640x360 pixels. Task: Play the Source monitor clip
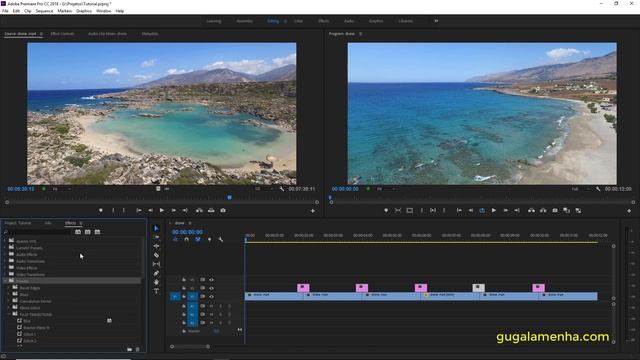pyautogui.click(x=162, y=211)
